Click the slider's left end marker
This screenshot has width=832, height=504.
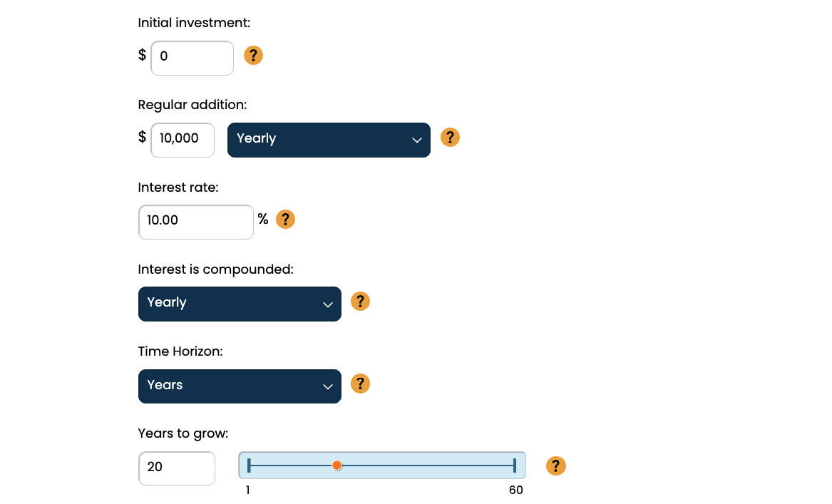click(249, 466)
